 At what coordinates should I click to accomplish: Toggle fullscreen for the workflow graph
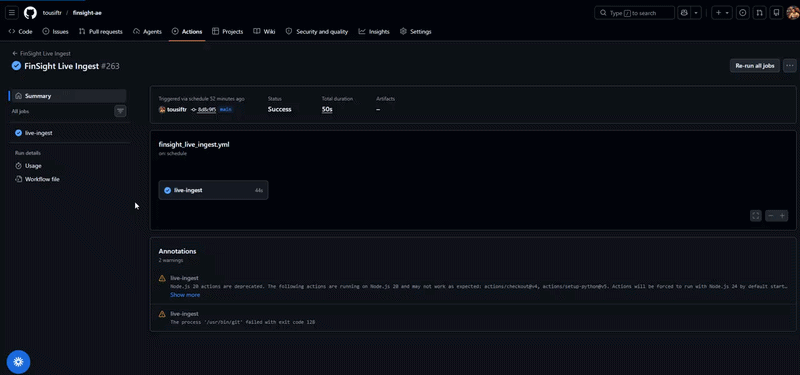coord(756,216)
